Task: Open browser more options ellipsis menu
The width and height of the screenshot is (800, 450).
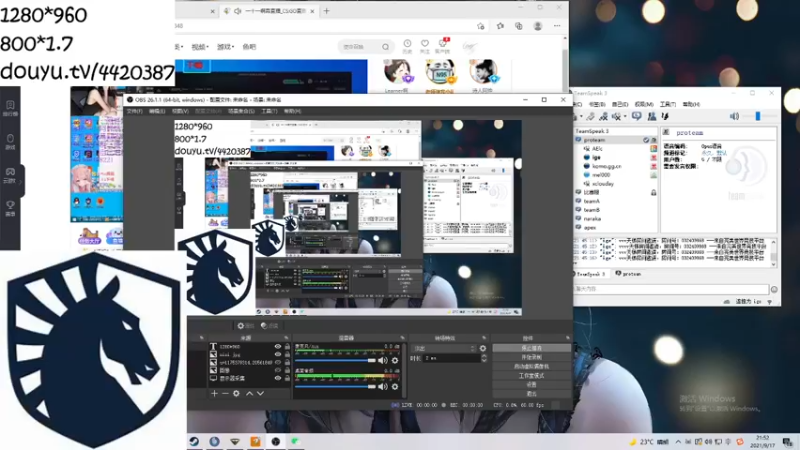Action: click(x=557, y=26)
